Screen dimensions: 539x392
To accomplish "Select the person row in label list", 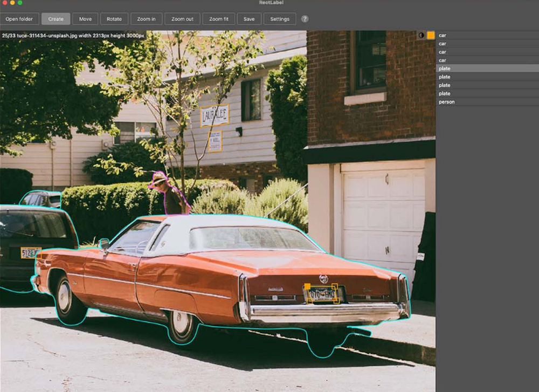I will 487,102.
